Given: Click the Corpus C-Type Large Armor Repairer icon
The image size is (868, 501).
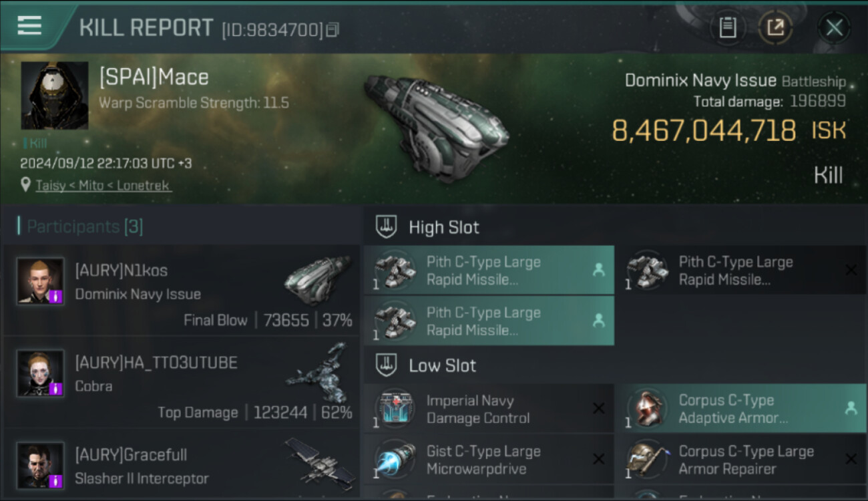Looking at the screenshot, I should [647, 460].
